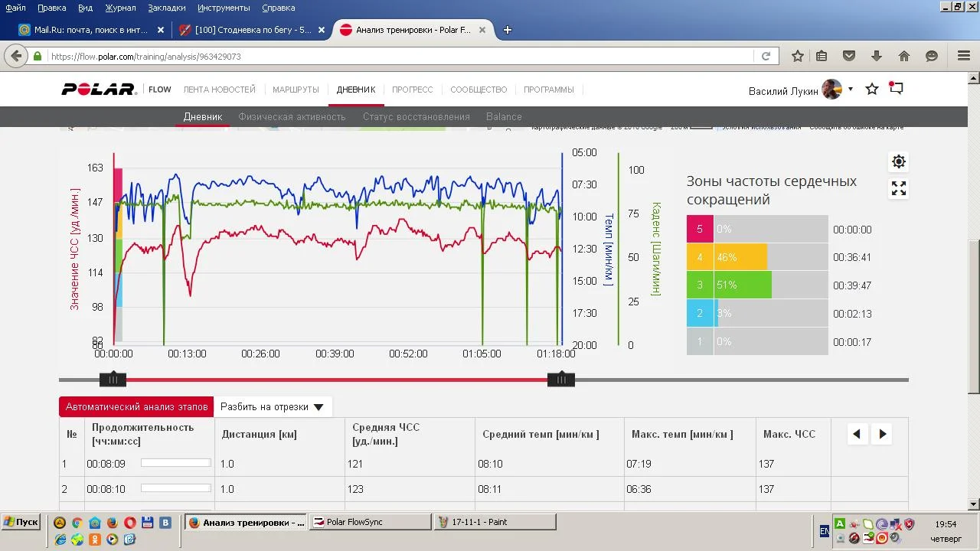Open the Журнал browser menu
The width and height of the screenshot is (980, 551).
[120, 8]
